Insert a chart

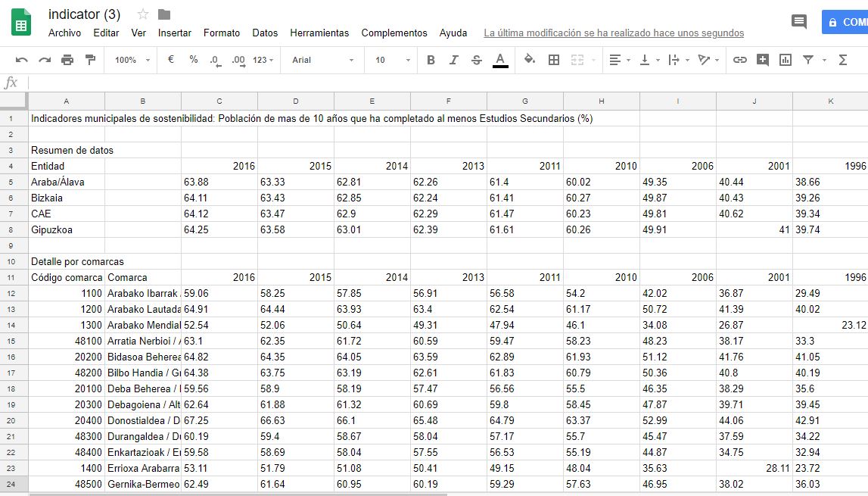pos(785,60)
